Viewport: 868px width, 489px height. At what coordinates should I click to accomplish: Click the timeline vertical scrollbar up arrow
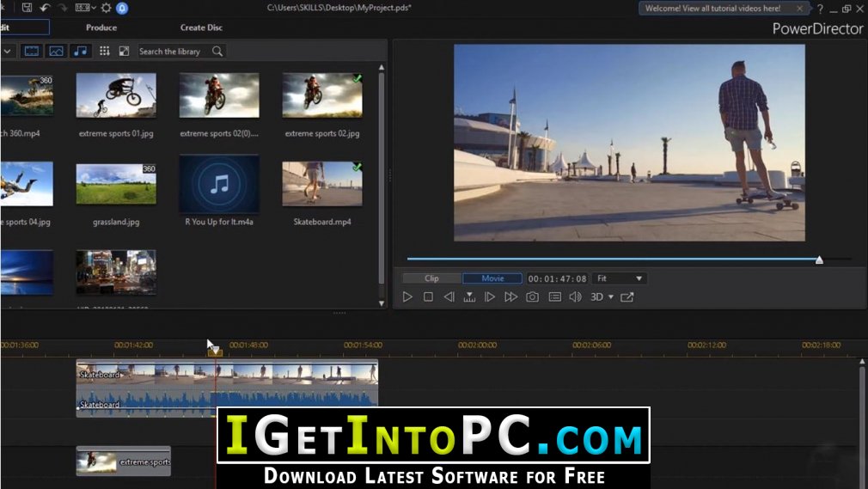point(862,361)
